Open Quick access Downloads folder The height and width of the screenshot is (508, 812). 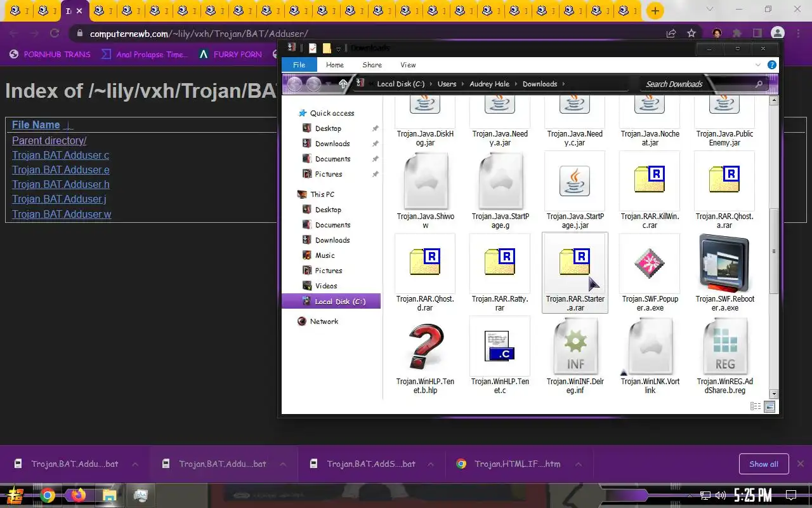[x=332, y=144]
